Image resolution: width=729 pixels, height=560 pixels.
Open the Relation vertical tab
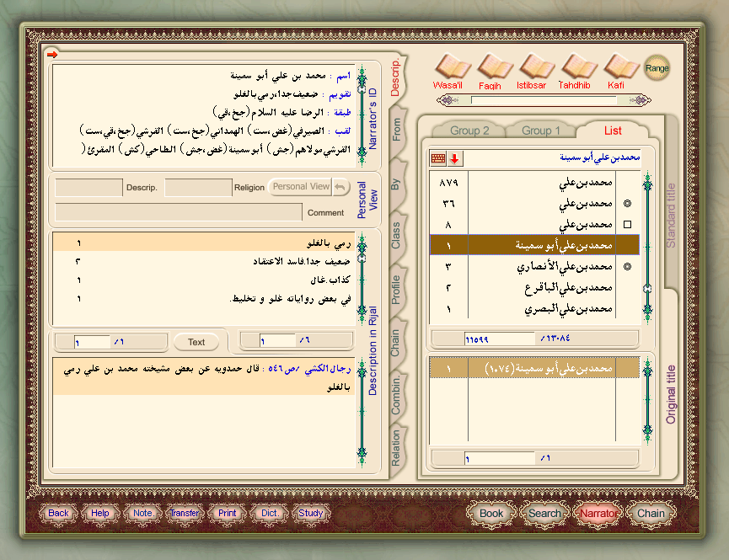(395, 448)
